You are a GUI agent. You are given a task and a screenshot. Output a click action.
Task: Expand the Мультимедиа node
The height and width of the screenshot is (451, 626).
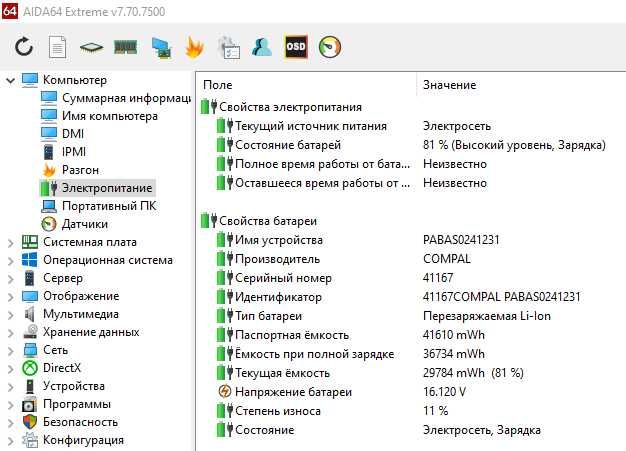coord(10,315)
